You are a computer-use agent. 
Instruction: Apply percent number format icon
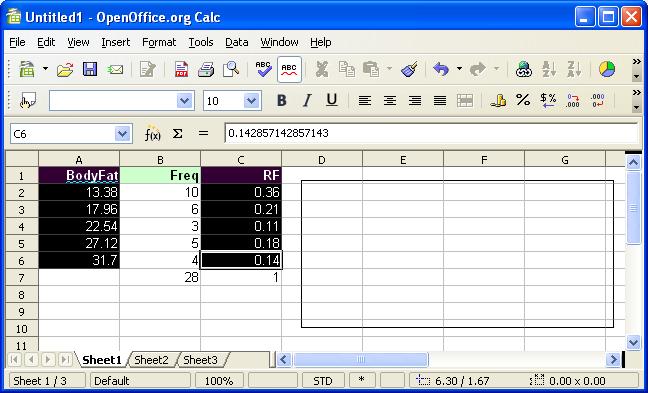point(523,100)
